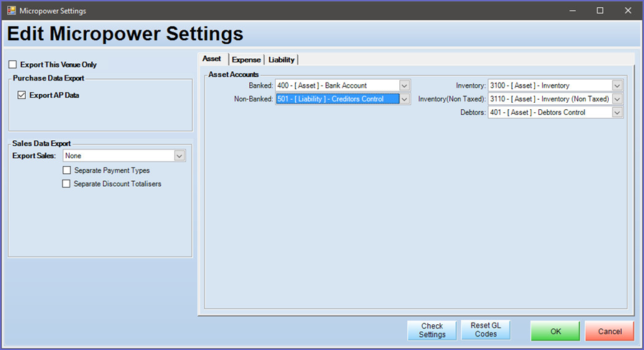Open the Export Sales dropdown arrow
The width and height of the screenshot is (644, 350).
coord(179,156)
